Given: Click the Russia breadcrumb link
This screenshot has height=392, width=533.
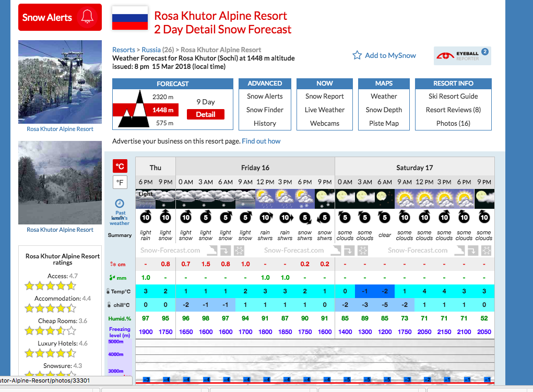Looking at the screenshot, I should pyautogui.click(x=151, y=50).
